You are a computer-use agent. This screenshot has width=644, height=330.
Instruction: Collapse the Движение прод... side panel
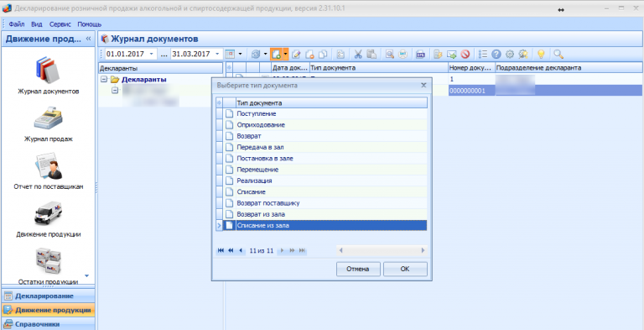pyautogui.click(x=88, y=39)
